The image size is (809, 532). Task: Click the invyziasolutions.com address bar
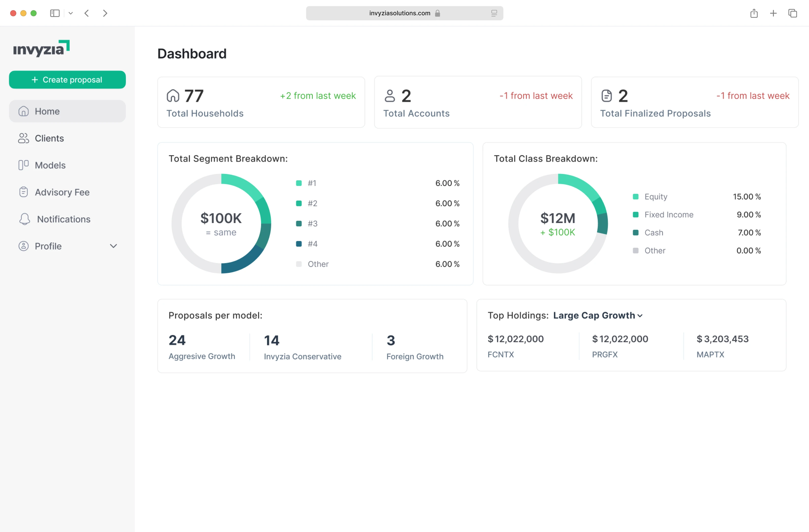(399, 13)
